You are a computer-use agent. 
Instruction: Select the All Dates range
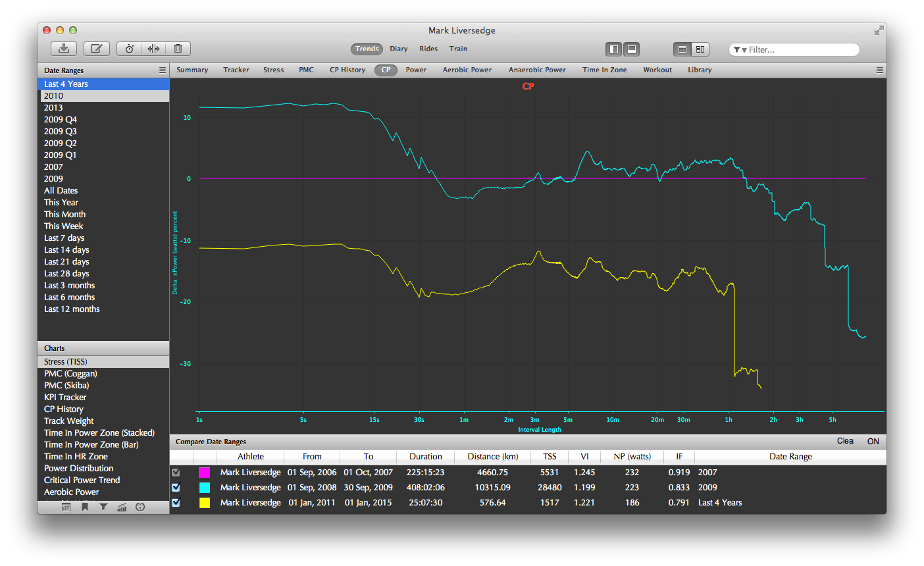(x=104, y=191)
